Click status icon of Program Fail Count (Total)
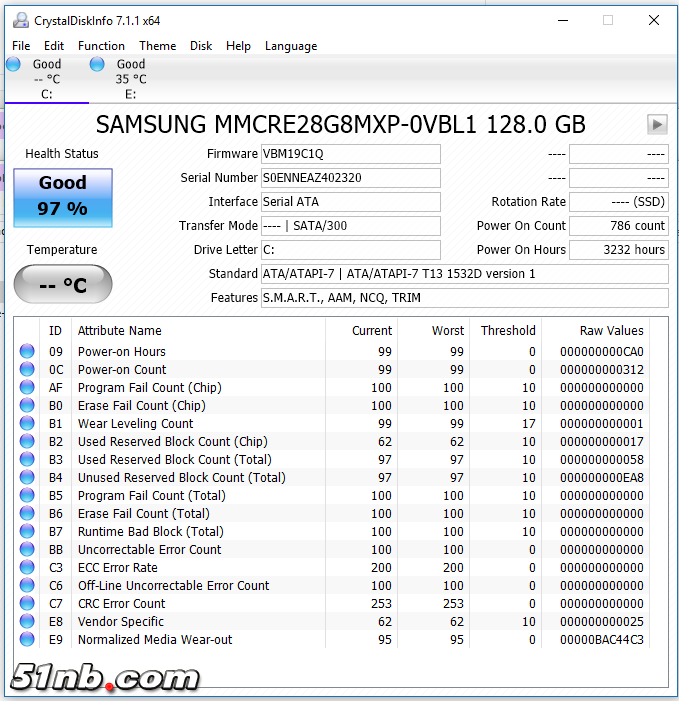679x701 pixels. (27, 495)
